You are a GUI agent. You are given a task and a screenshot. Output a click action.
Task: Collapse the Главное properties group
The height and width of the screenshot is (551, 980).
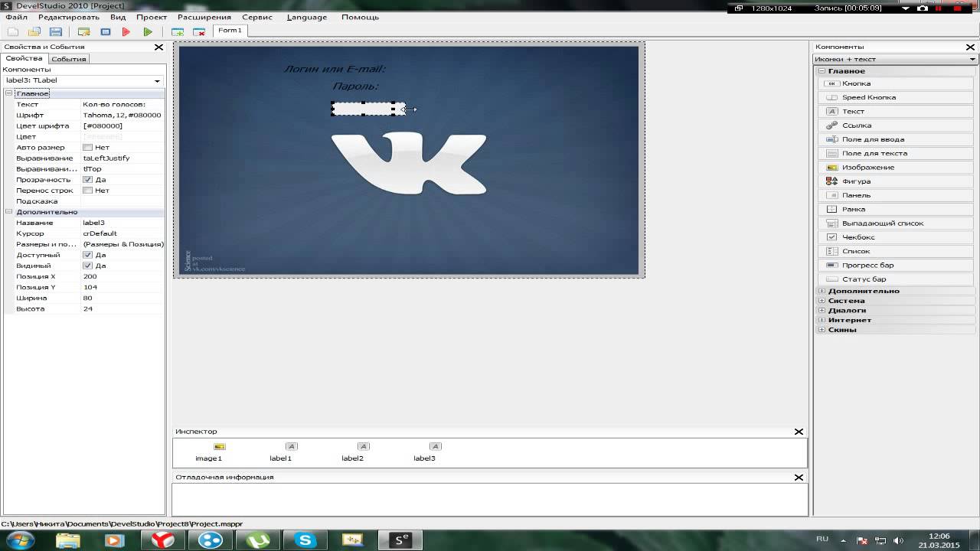[9, 93]
